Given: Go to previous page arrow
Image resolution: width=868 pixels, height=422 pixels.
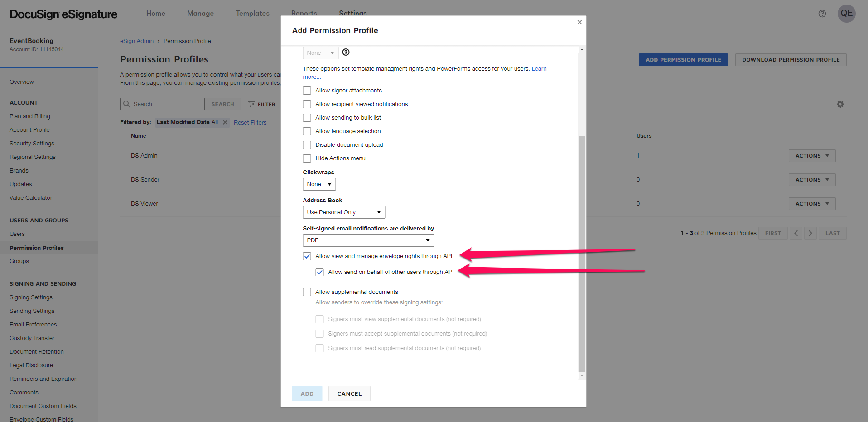Looking at the screenshot, I should coord(796,233).
